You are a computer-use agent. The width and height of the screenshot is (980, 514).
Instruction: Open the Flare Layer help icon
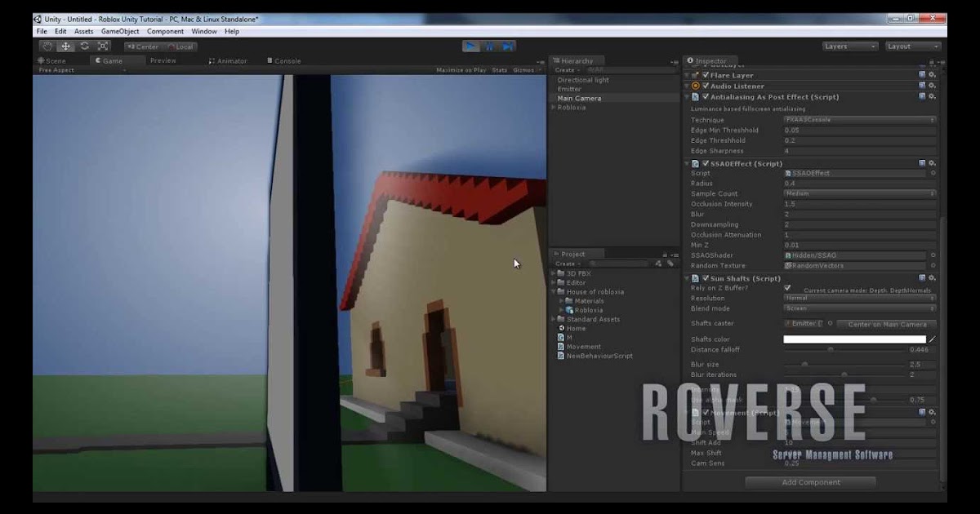pyautogui.click(x=922, y=75)
